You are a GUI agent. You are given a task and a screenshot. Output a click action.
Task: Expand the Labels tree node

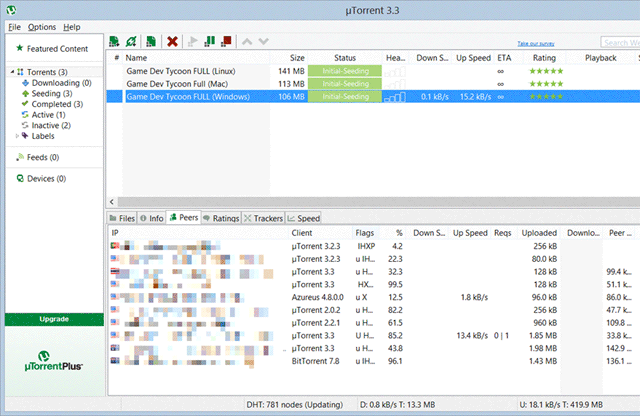tap(17, 136)
